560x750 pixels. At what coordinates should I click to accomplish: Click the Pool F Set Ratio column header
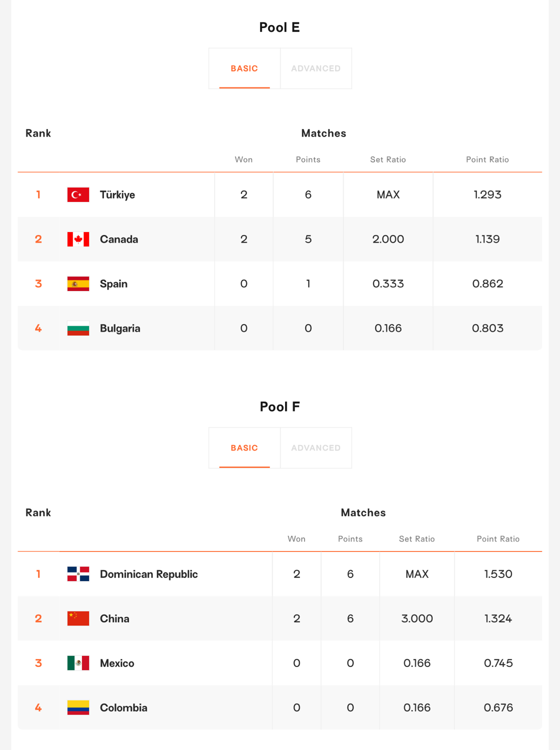pos(417,539)
